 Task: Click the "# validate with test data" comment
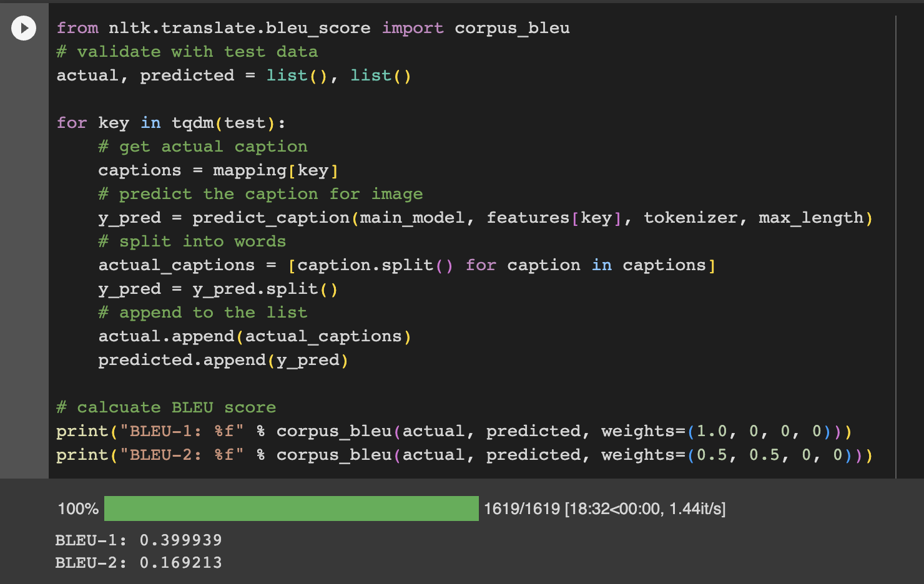[187, 52]
